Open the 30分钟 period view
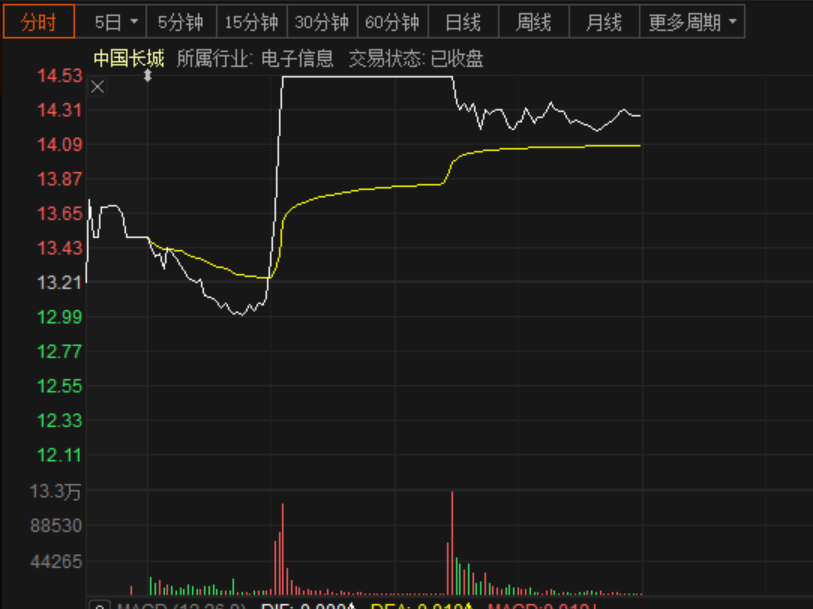Viewport: 813px width, 609px height. click(323, 19)
